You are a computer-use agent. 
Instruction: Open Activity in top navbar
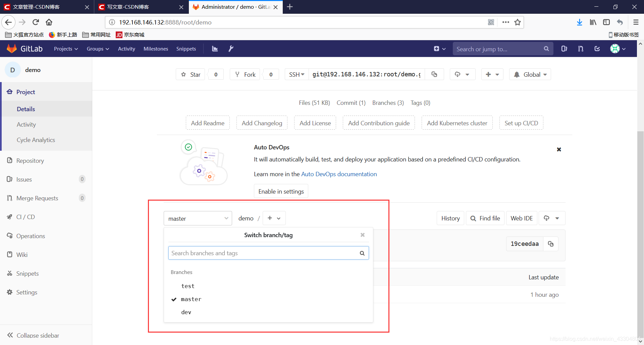(x=126, y=49)
